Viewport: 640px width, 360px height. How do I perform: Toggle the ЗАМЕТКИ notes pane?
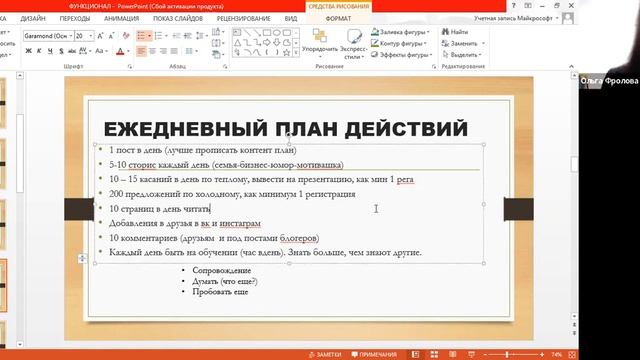tap(325, 355)
